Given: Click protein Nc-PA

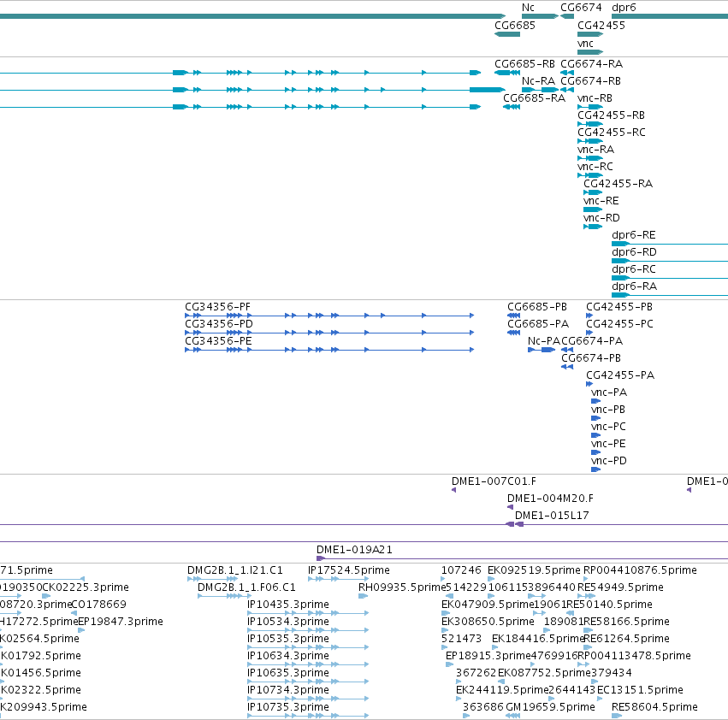Looking at the screenshot, I should 544,341.
